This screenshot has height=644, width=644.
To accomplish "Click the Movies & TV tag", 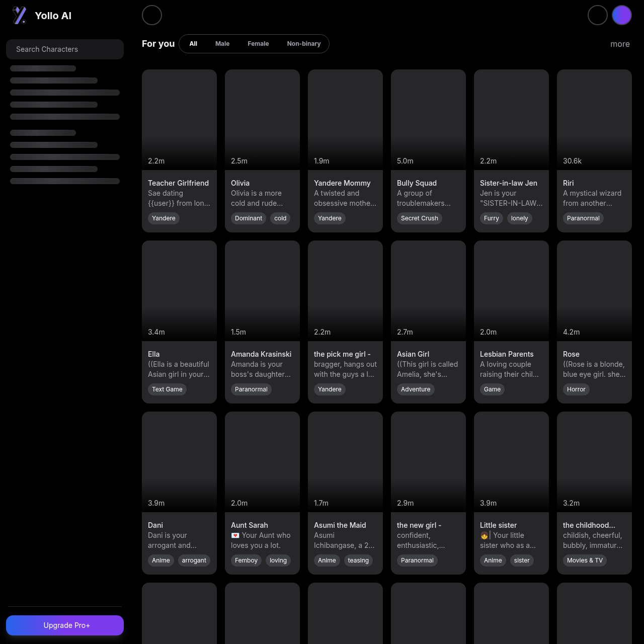I will click(584, 560).
